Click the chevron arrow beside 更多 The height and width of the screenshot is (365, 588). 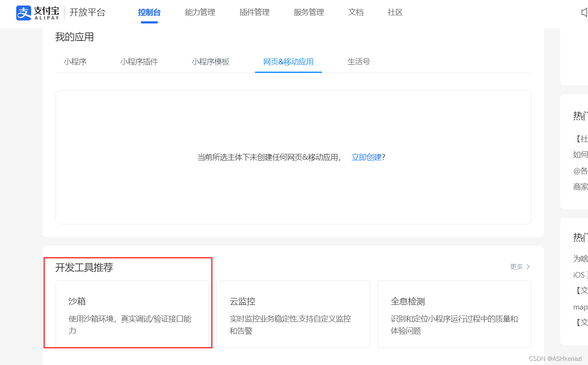coord(528,267)
